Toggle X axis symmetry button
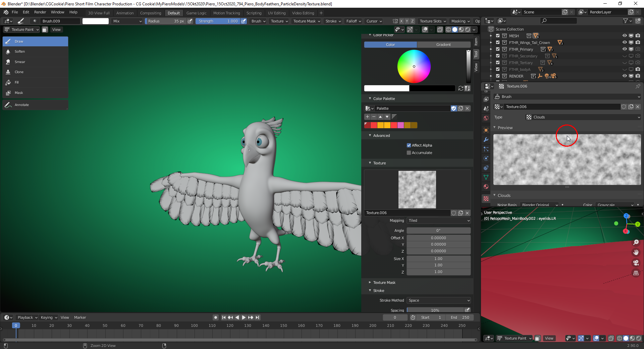The height and width of the screenshot is (349, 644). tap(401, 21)
